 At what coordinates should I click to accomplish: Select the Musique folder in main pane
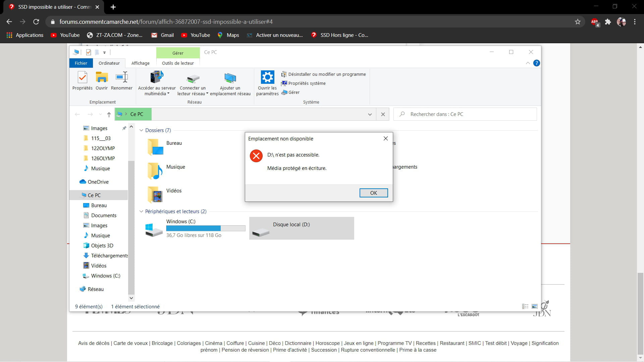tap(166, 171)
